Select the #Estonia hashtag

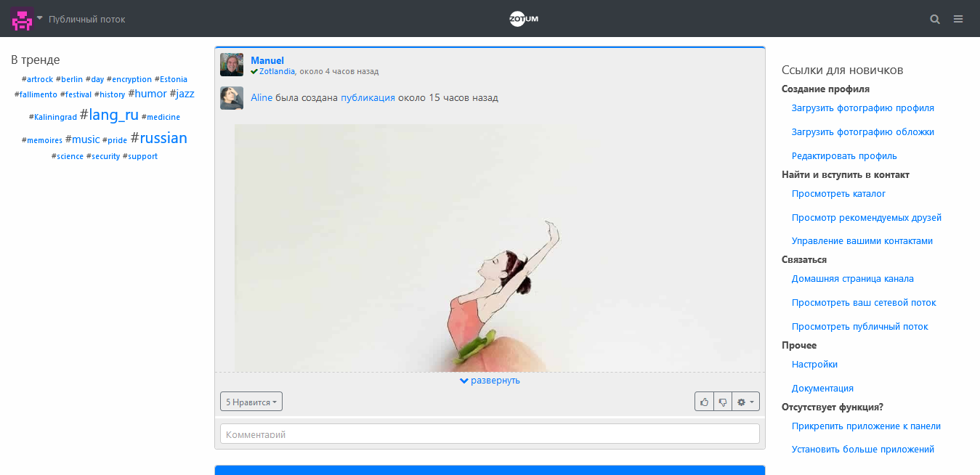tap(171, 79)
